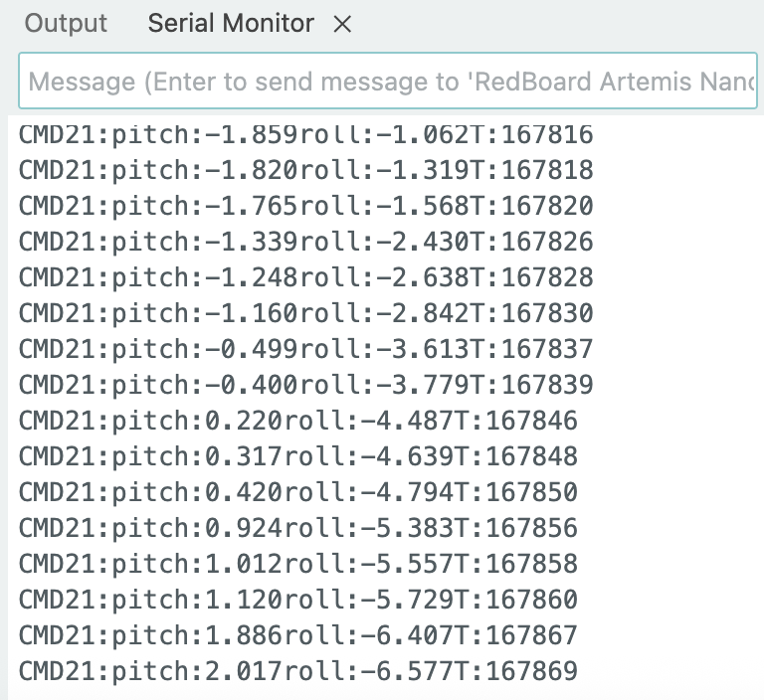764x700 pixels.
Task: Select the line showing pitch:1.120
Action: click(x=297, y=600)
